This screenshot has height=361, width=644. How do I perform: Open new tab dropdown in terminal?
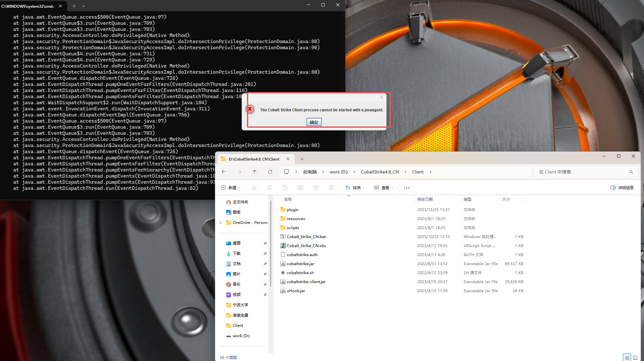pyautogui.click(x=84, y=6)
